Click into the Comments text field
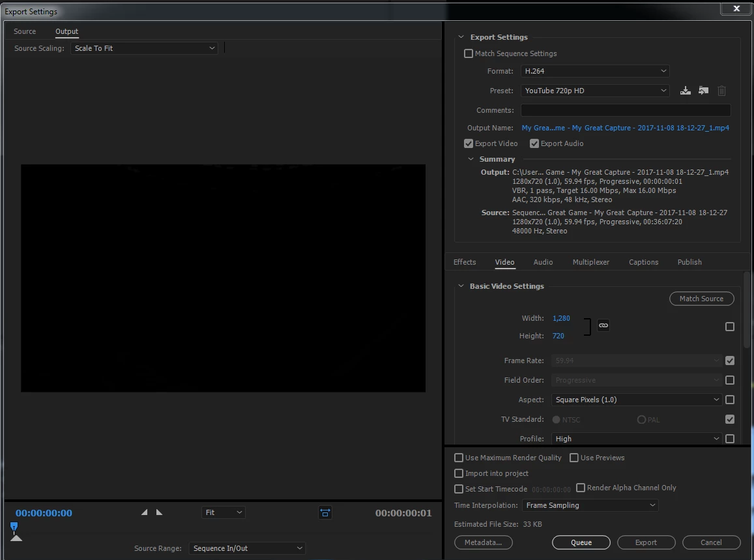Image resolution: width=754 pixels, height=560 pixels. [x=626, y=110]
